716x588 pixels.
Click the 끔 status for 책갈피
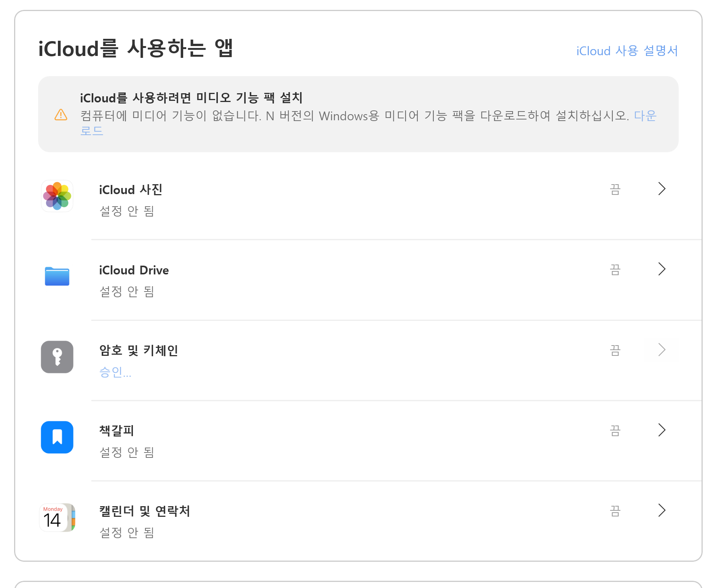point(615,431)
